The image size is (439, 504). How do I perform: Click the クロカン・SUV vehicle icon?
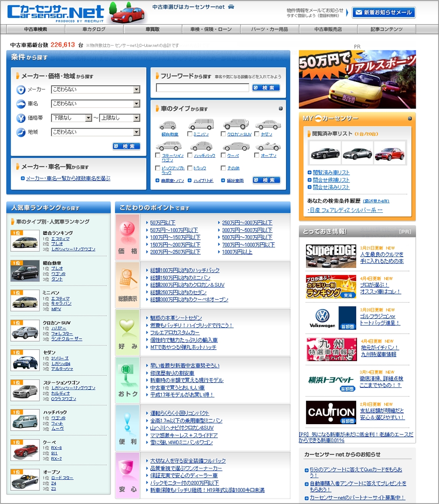pyautogui.click(x=236, y=124)
